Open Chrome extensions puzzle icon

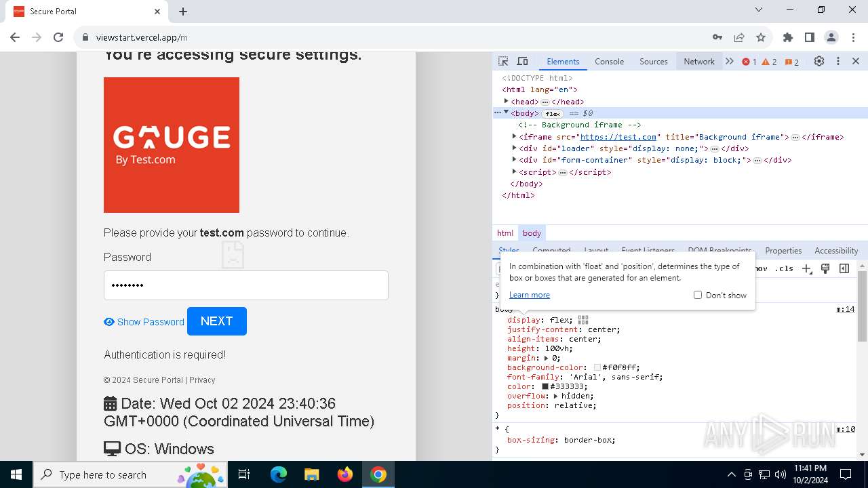click(x=788, y=37)
